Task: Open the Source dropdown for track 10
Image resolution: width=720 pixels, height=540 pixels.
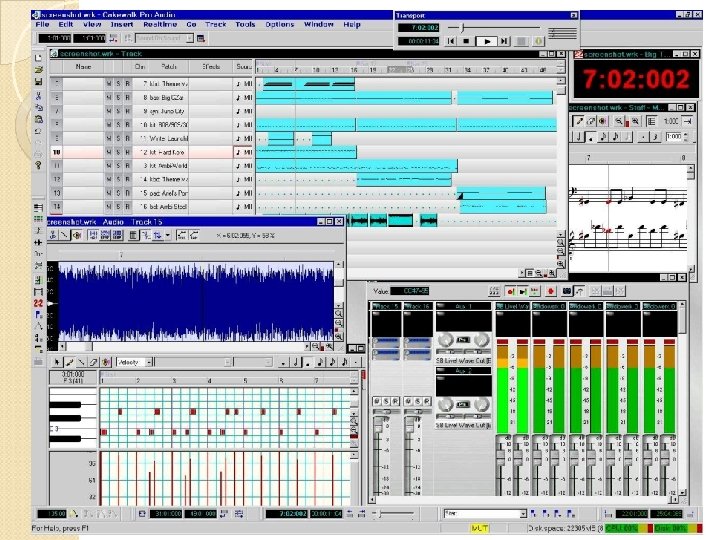Action: pos(245,152)
